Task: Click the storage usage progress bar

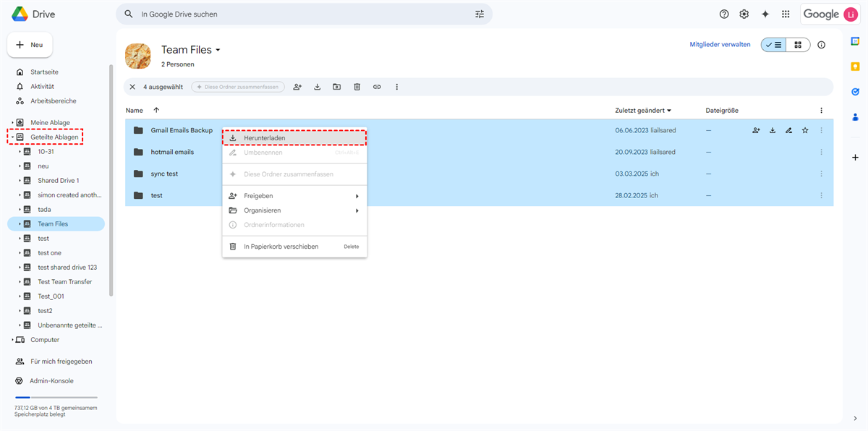Action: tap(56, 397)
